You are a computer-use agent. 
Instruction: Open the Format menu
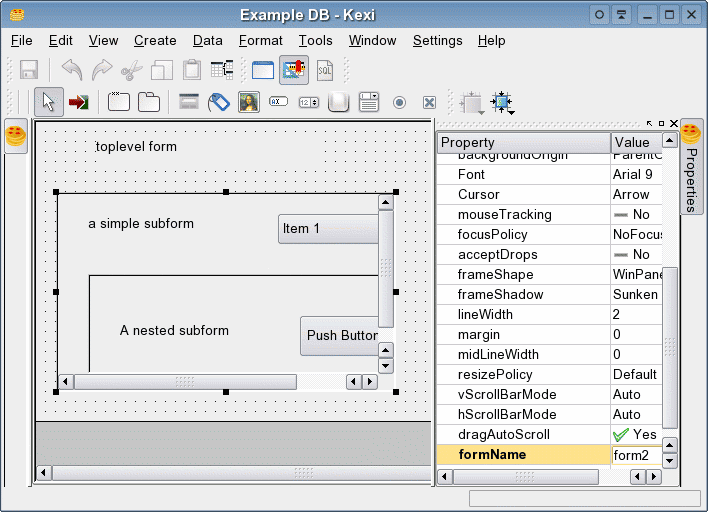(x=260, y=41)
